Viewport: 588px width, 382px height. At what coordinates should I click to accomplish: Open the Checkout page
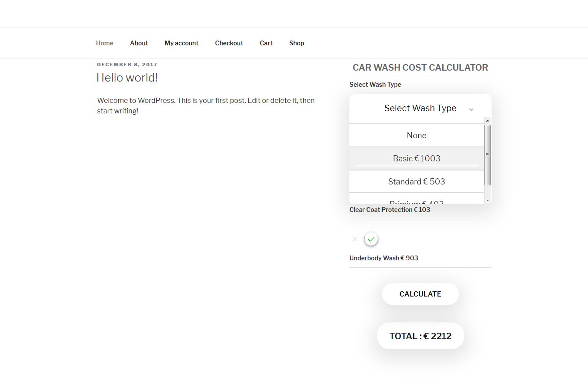click(x=229, y=43)
